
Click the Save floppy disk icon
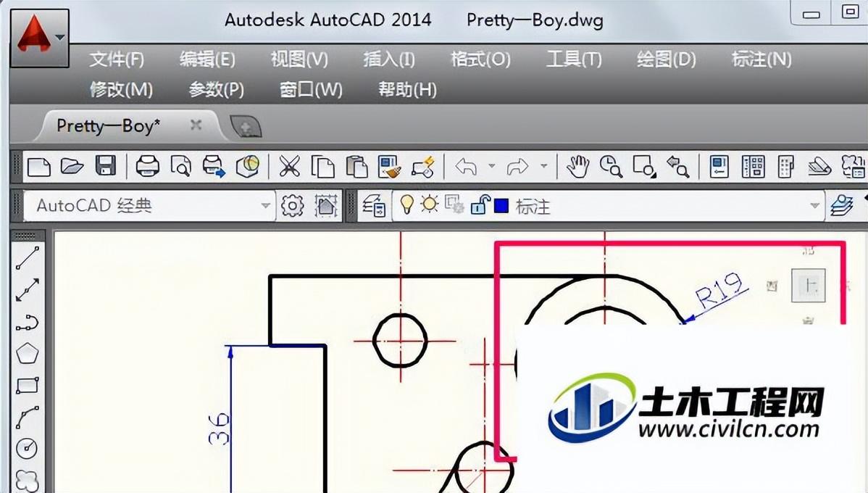tap(106, 167)
